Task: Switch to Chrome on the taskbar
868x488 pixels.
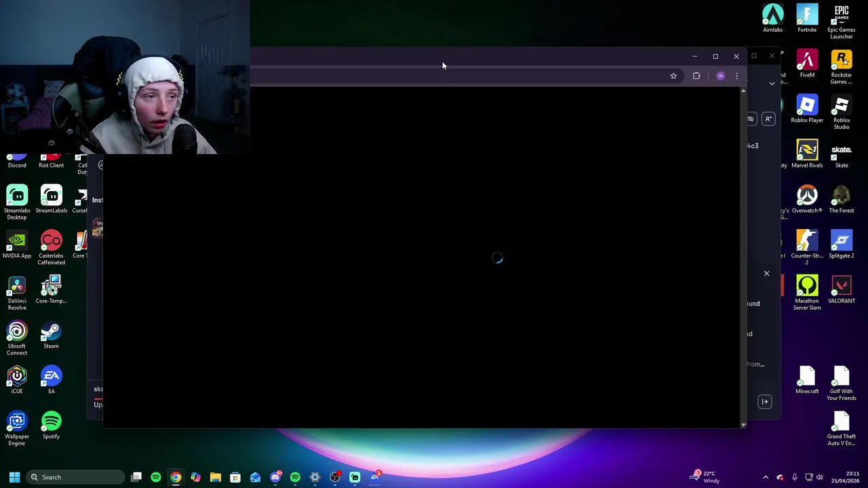Action: tap(176, 477)
